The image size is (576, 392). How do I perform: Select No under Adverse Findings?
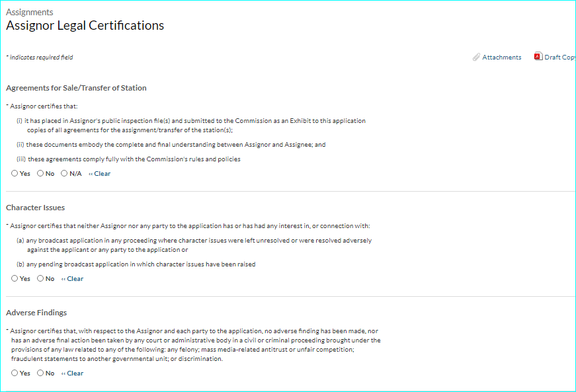point(40,373)
